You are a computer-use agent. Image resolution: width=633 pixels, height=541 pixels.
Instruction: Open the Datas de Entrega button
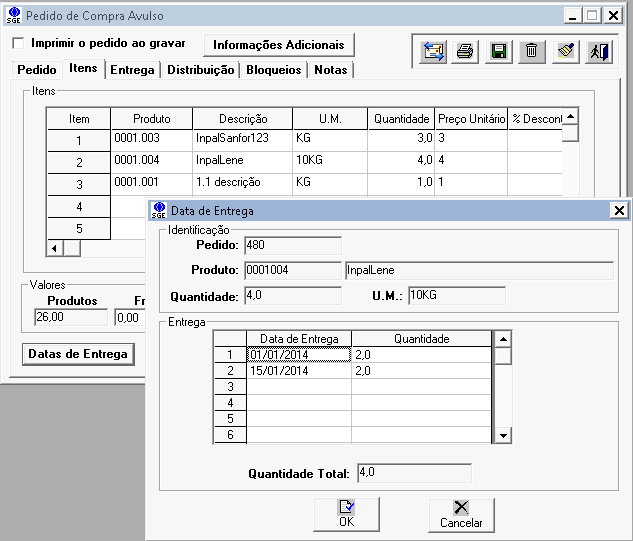(x=77, y=354)
